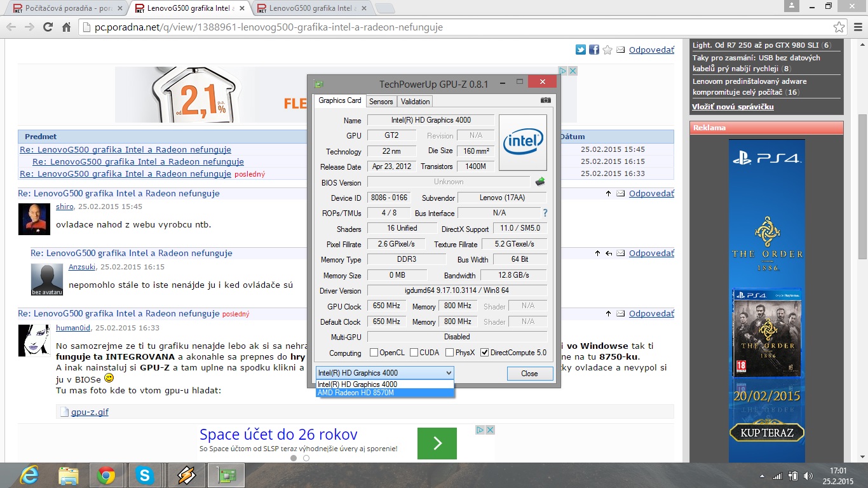Click shiro's Picard avatar thumbnail
Image resolution: width=868 pixels, height=488 pixels.
point(34,219)
